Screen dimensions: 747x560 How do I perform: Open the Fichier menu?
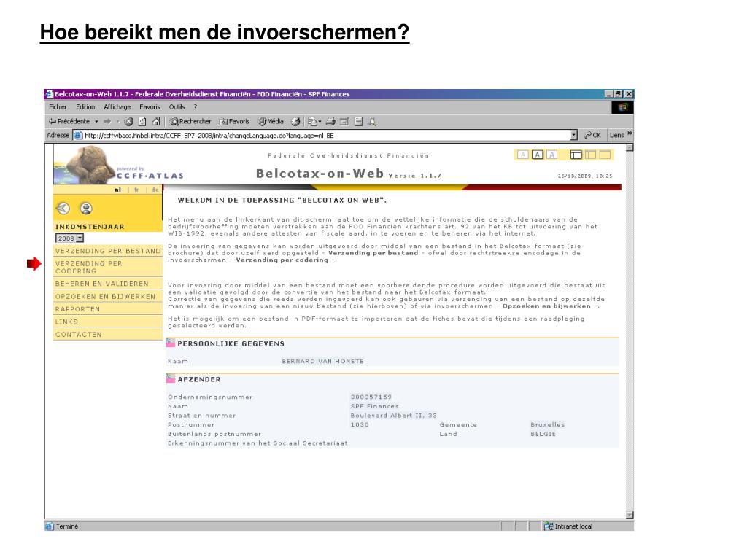pos(58,107)
